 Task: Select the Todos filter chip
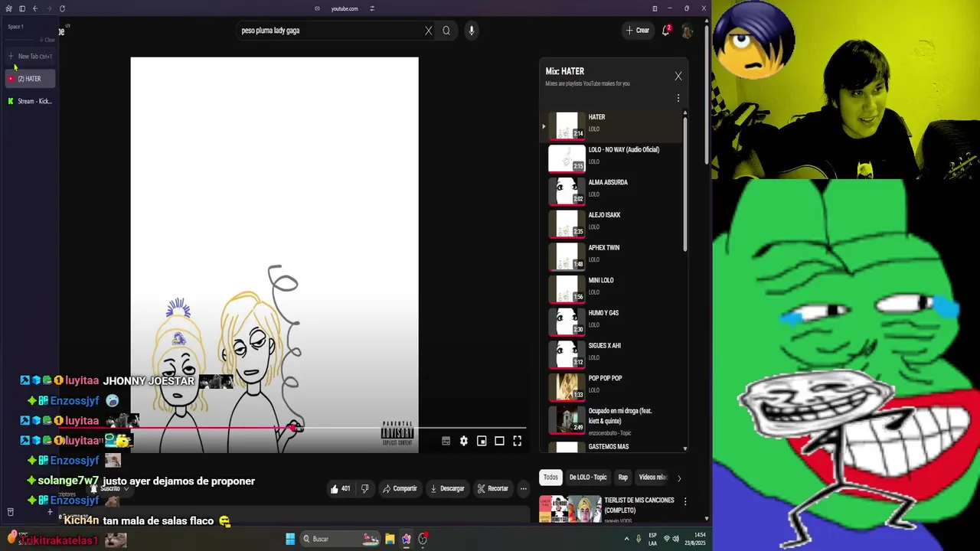pos(550,478)
